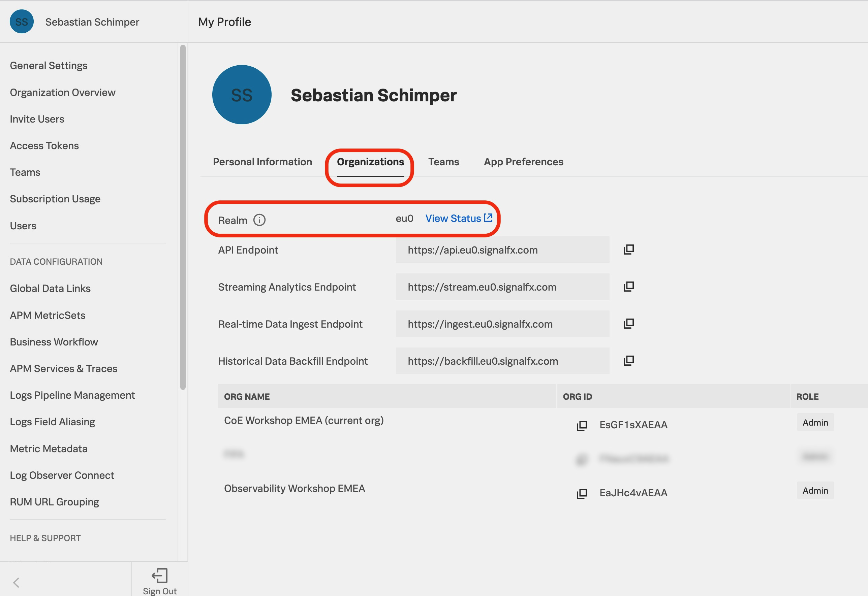
Task: Copy the Real-time Data Ingest Endpoint URL
Action: (x=628, y=323)
